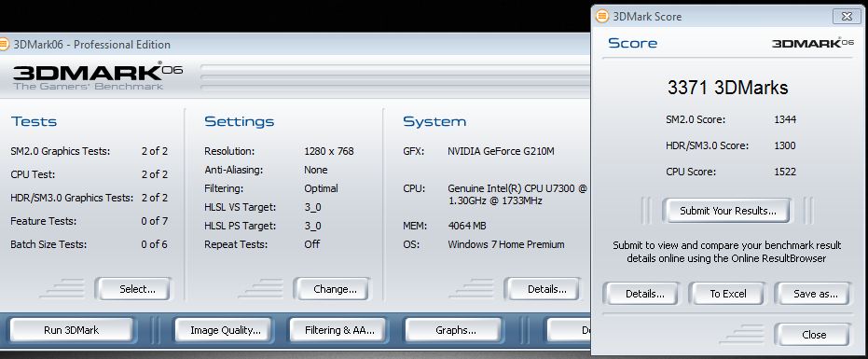Click the 3DMARK06 Gamers' Benchmark logo

[97, 76]
